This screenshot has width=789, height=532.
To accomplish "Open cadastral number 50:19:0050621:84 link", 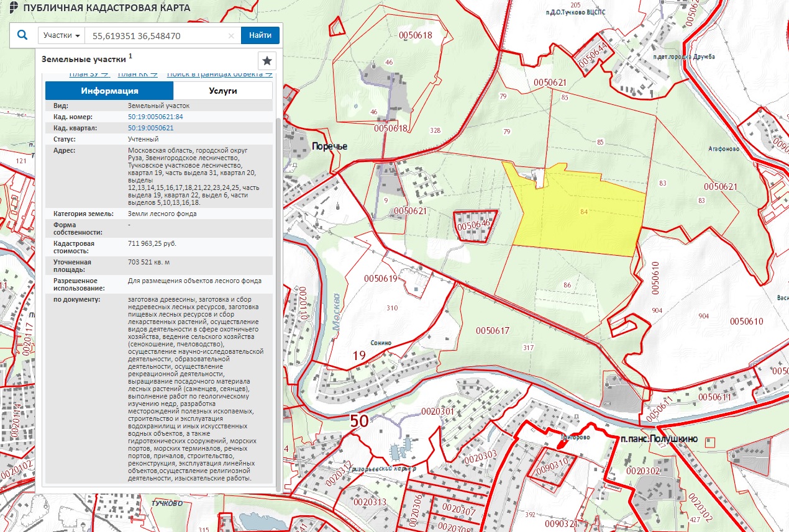I will (155, 117).
